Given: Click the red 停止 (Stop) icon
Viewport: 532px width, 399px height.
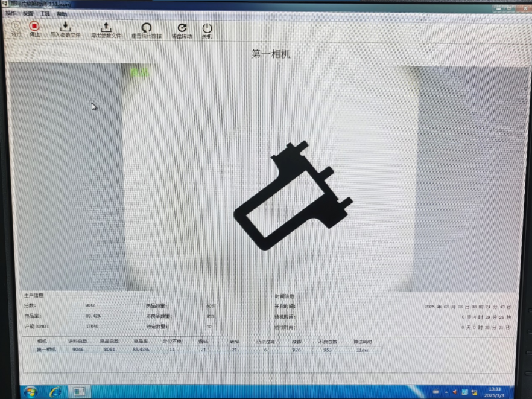Looking at the screenshot, I should tap(34, 27).
